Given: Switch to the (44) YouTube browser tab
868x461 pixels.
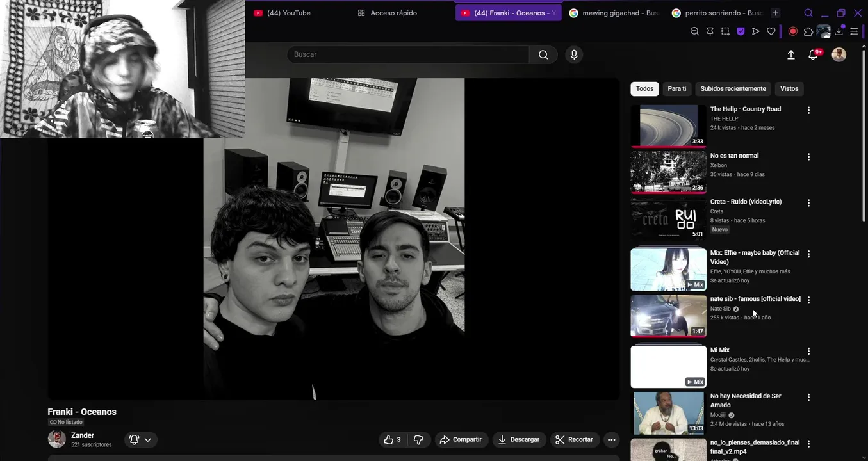Looking at the screenshot, I should tap(288, 13).
